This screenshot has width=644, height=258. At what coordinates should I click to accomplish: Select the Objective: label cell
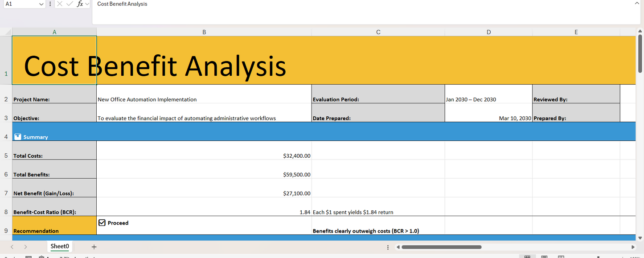coord(54,113)
